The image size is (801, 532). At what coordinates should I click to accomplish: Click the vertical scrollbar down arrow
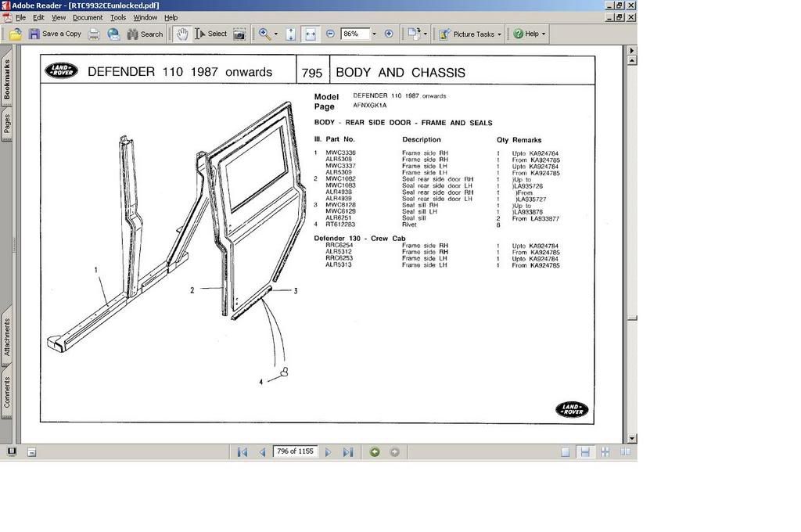[x=632, y=438]
